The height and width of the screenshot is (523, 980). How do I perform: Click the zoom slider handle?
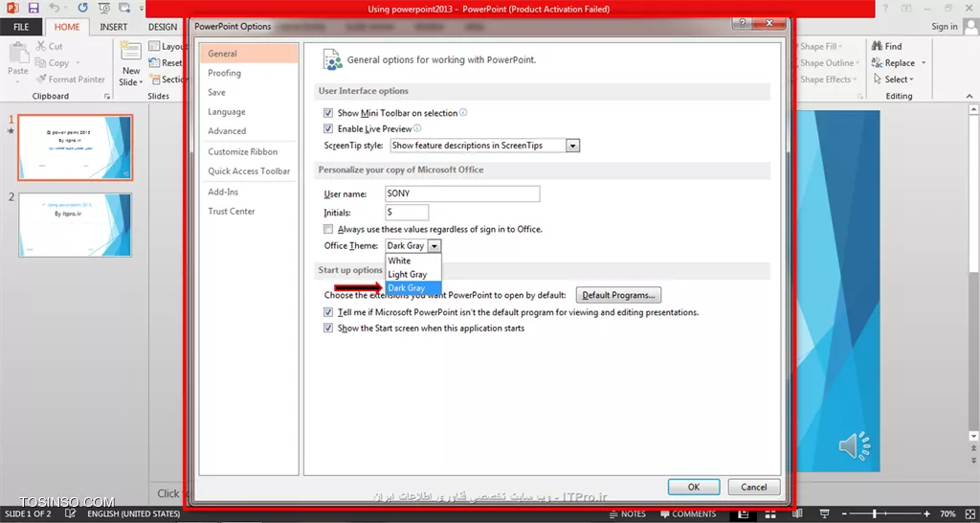[874, 514]
